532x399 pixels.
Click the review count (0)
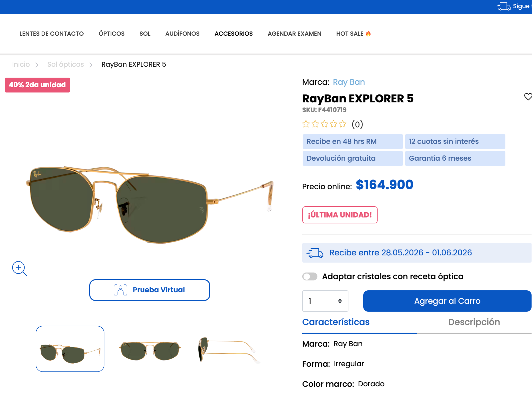pyautogui.click(x=357, y=124)
